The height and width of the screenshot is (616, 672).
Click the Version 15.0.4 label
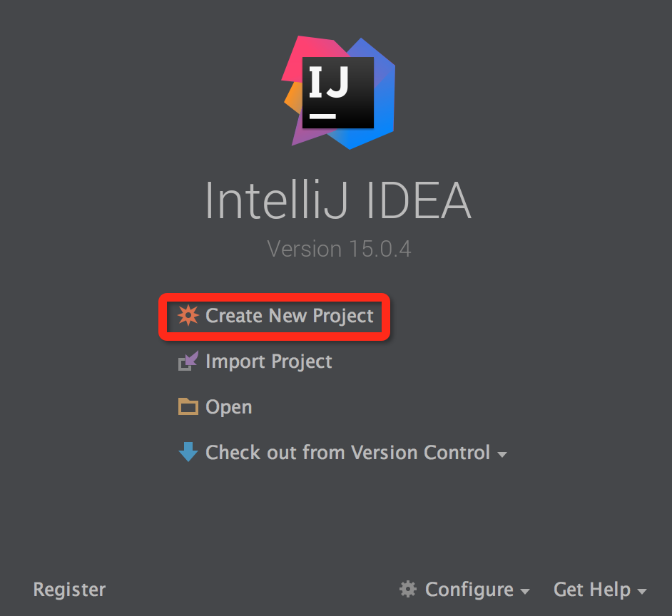pos(339,249)
